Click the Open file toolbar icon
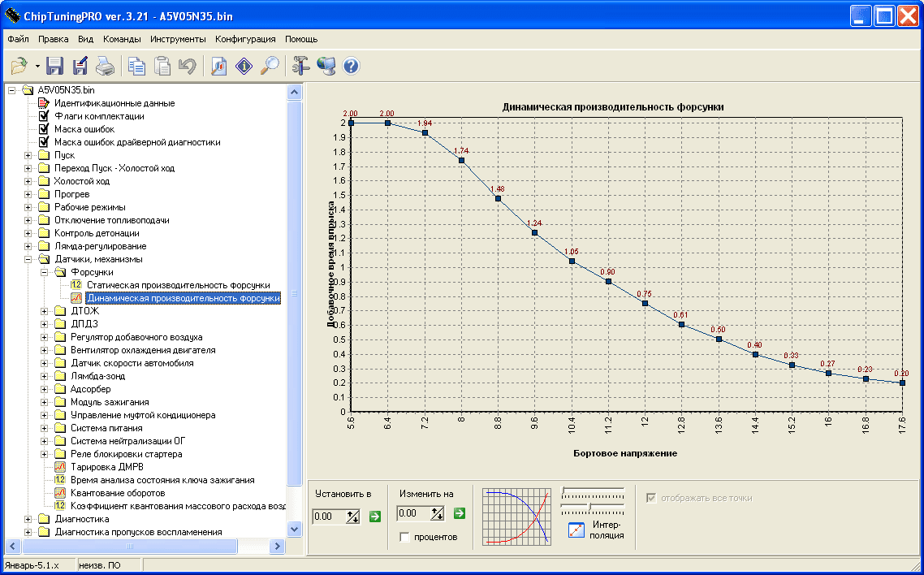The image size is (924, 575). (19, 66)
